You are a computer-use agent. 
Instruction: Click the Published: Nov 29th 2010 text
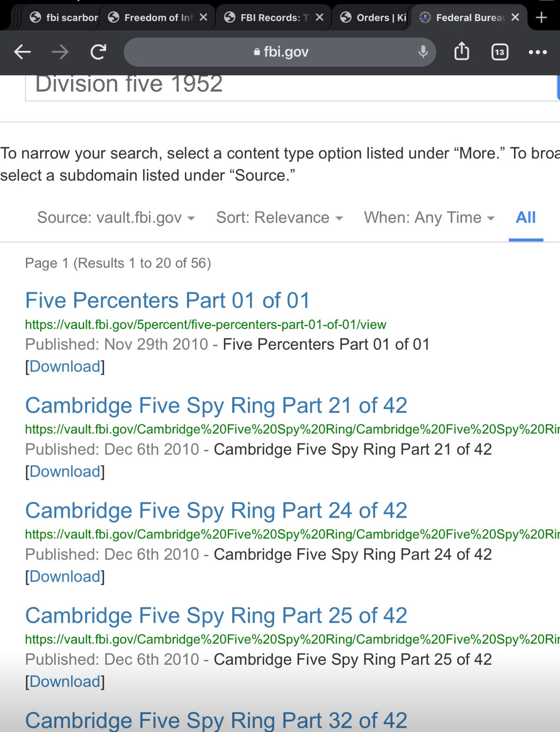click(117, 345)
